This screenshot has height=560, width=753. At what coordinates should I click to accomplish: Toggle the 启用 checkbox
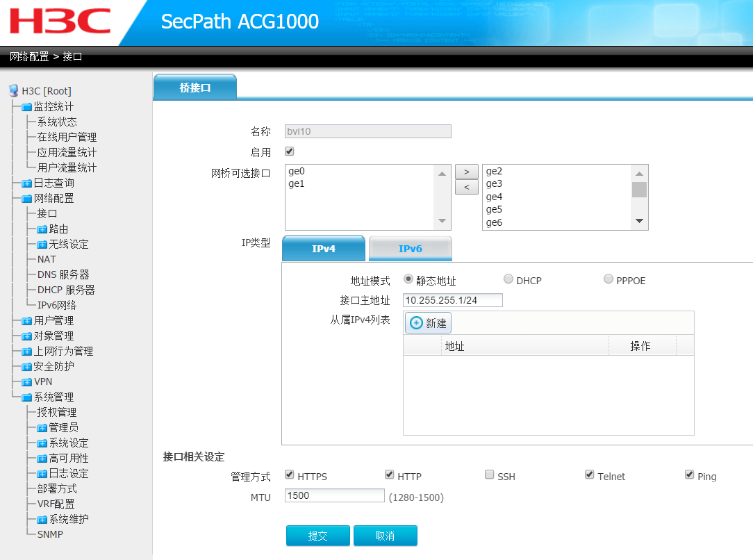[290, 151]
